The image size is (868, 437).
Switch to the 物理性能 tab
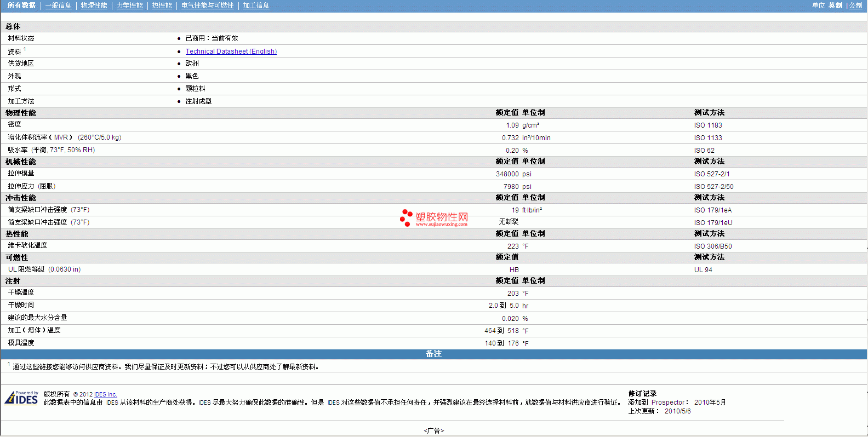coord(94,5)
